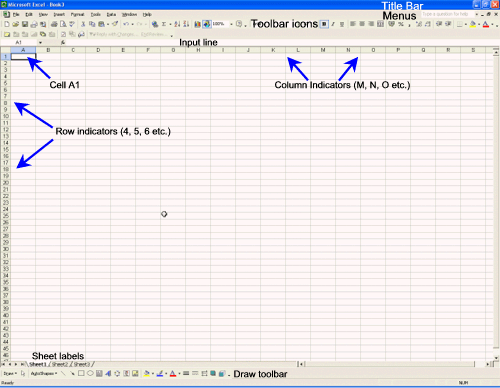Open the AutoShapes dropdown menu
This screenshot has height=388, width=500.
[x=44, y=373]
